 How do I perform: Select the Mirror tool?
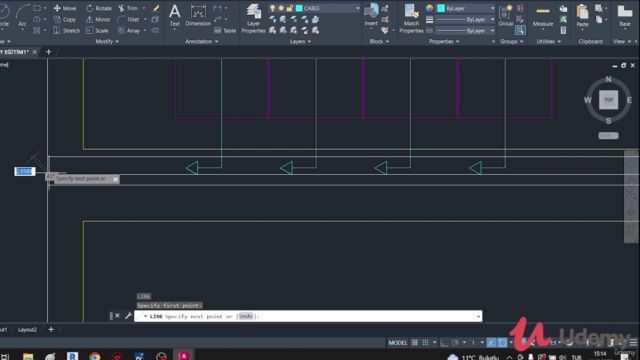[x=98, y=19]
